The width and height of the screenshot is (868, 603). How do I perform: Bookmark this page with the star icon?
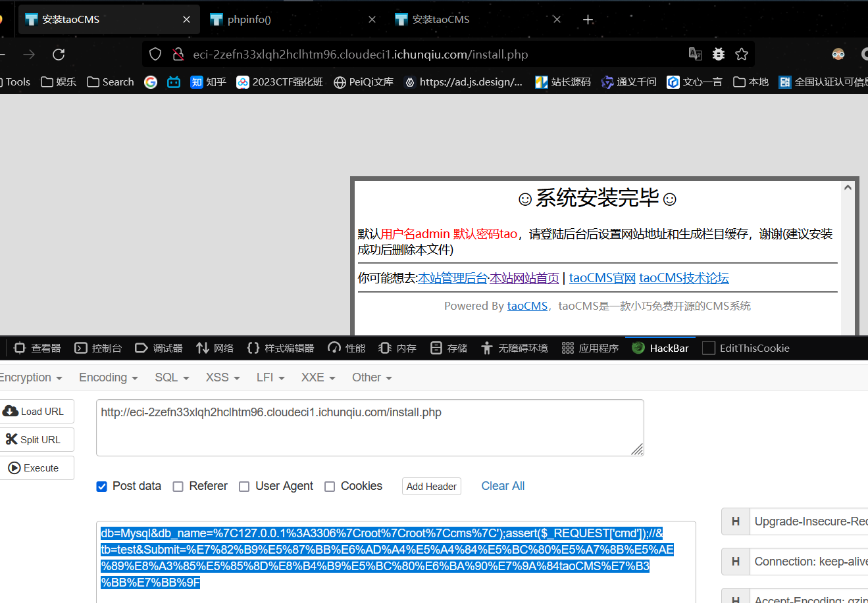(x=742, y=54)
